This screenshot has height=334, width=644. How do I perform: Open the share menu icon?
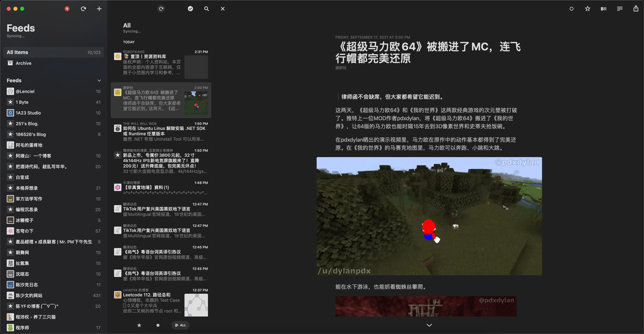(636, 9)
